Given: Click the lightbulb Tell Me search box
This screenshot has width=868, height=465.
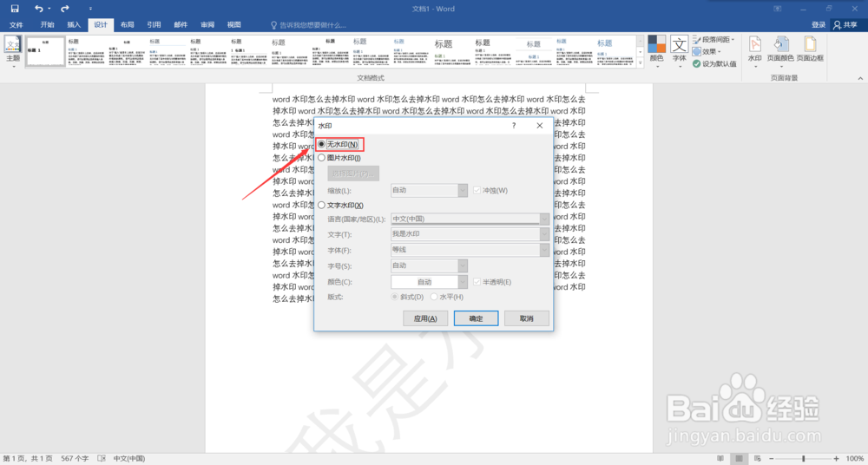Looking at the screenshot, I should pos(308,25).
